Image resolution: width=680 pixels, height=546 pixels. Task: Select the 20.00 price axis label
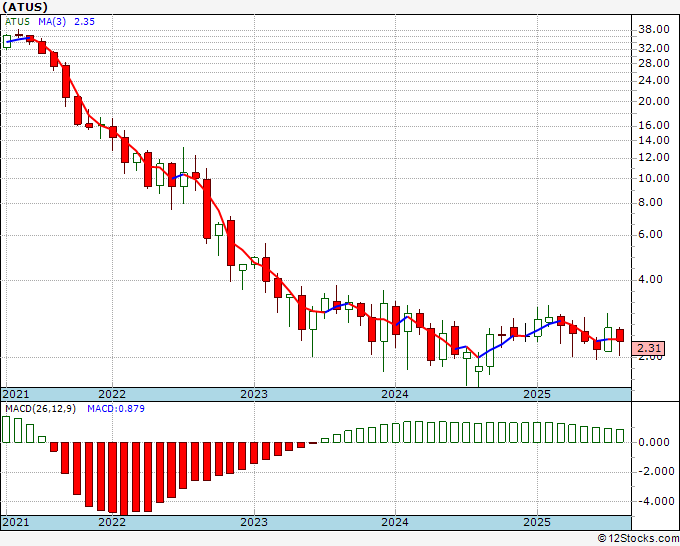(654, 101)
